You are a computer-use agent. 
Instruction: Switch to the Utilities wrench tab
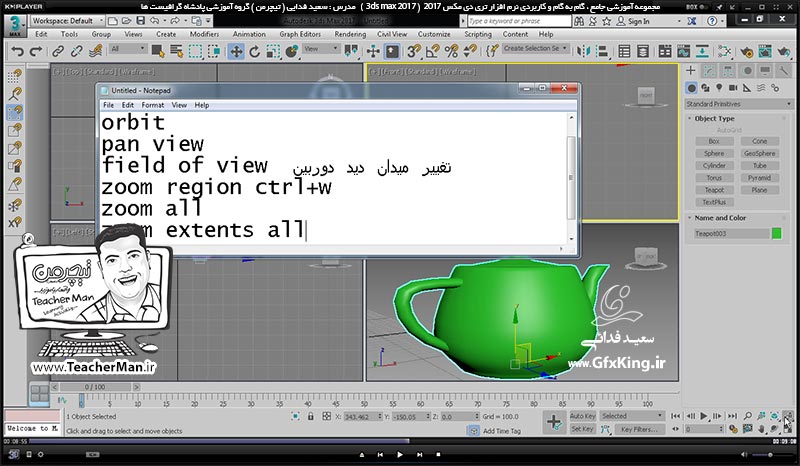coord(784,71)
